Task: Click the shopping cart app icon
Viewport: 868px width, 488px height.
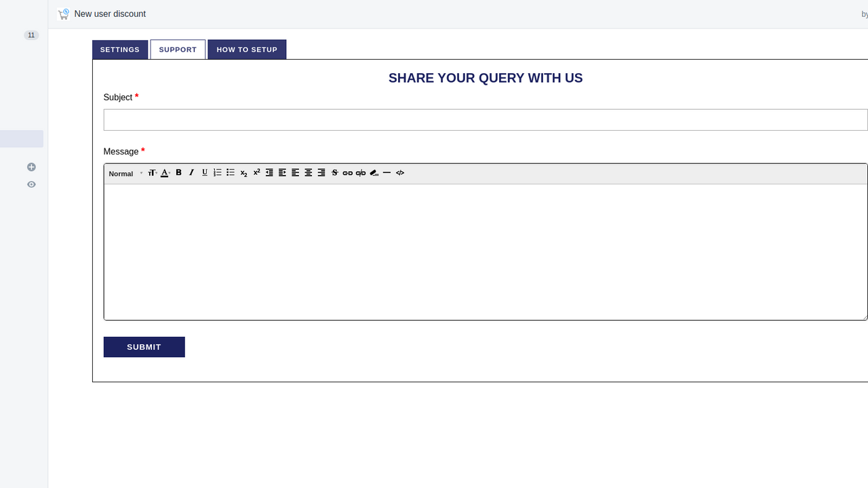Action: (x=64, y=14)
